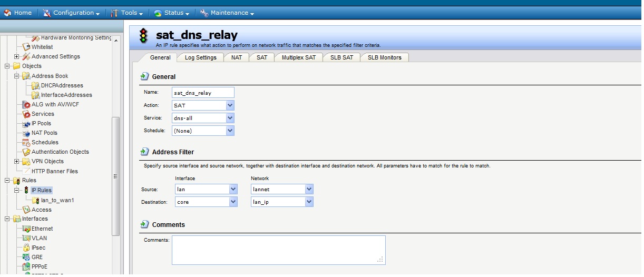Click the Advanced Settings tools icon
This screenshot has height=277, width=644.
tap(26, 56)
